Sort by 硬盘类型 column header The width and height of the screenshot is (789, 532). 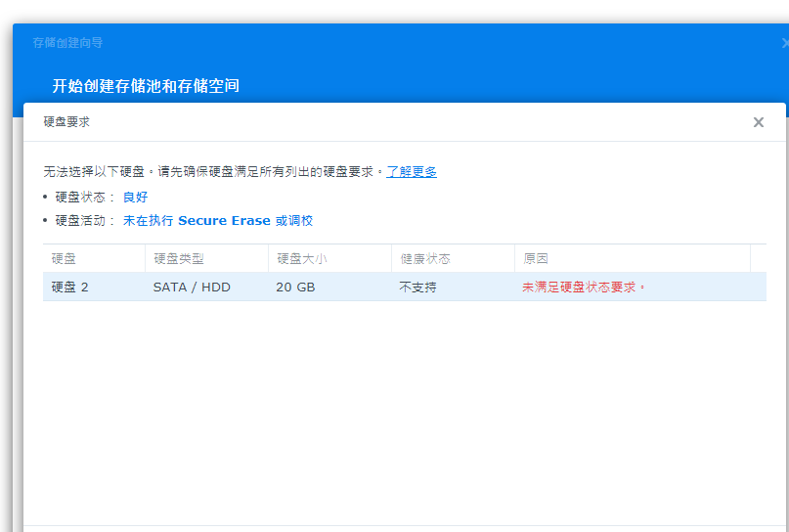point(179,259)
